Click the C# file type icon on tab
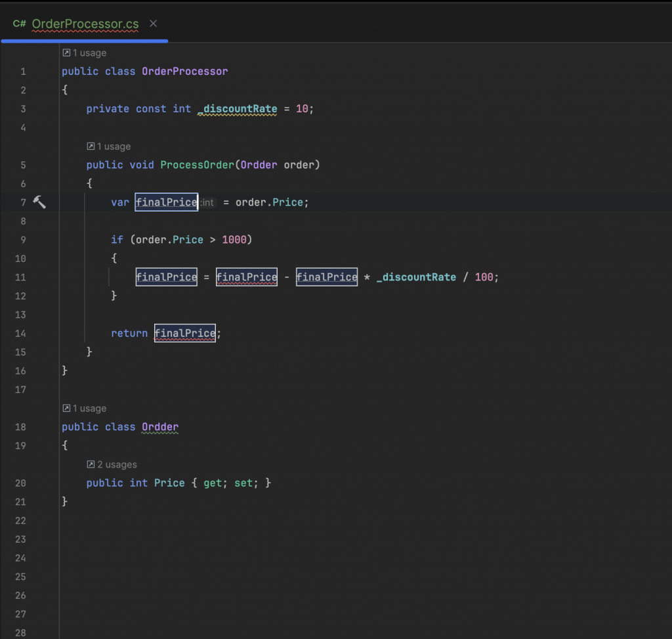The image size is (672, 639). pyautogui.click(x=19, y=24)
